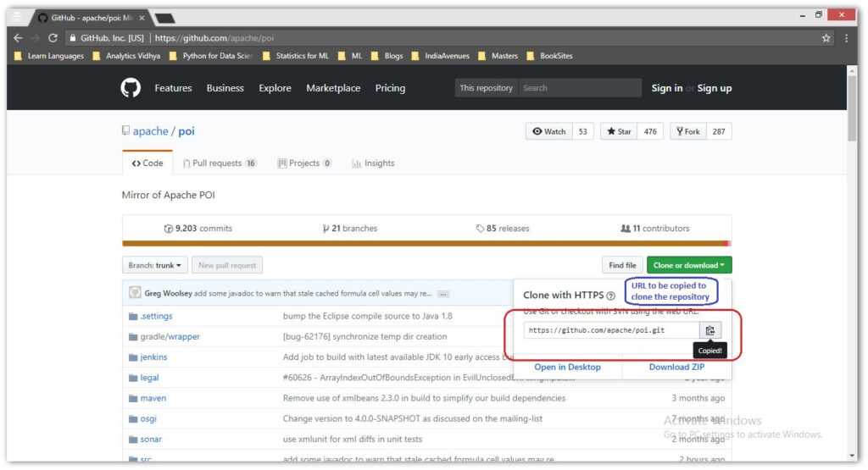Click the GitHub octocat logo
Image resolution: width=868 pixels, height=470 pixels.
pos(131,88)
